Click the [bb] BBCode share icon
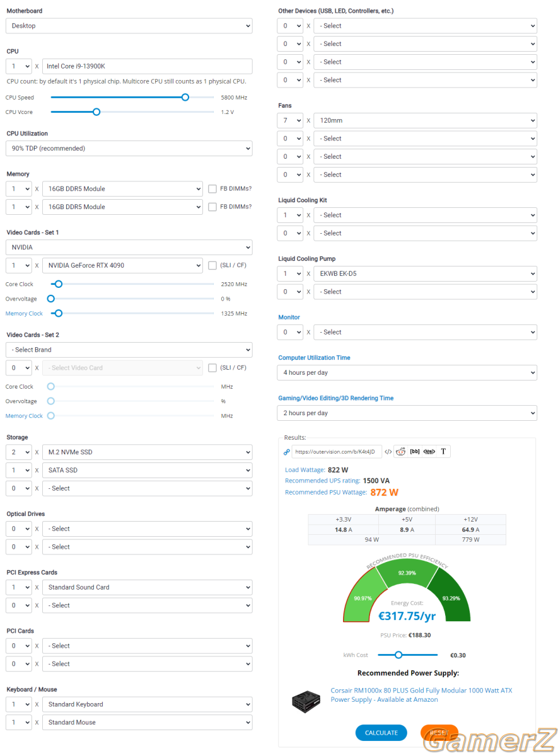 pyautogui.click(x=415, y=452)
